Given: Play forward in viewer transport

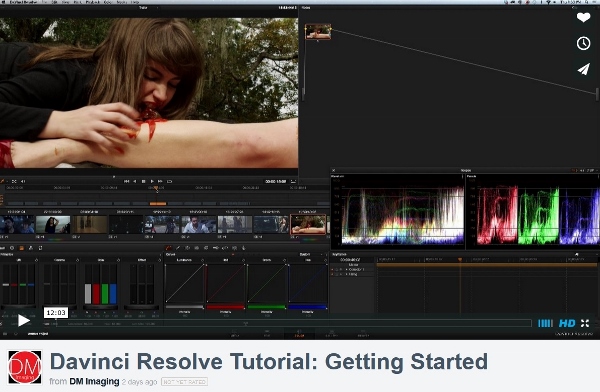Looking at the screenshot, I should click(152, 181).
